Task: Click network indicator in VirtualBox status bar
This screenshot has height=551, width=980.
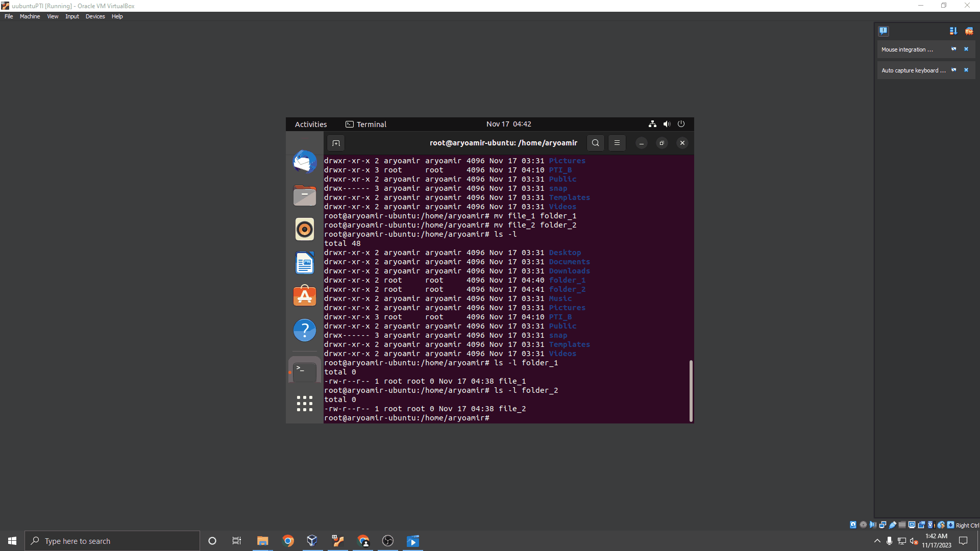Action: 883,525
